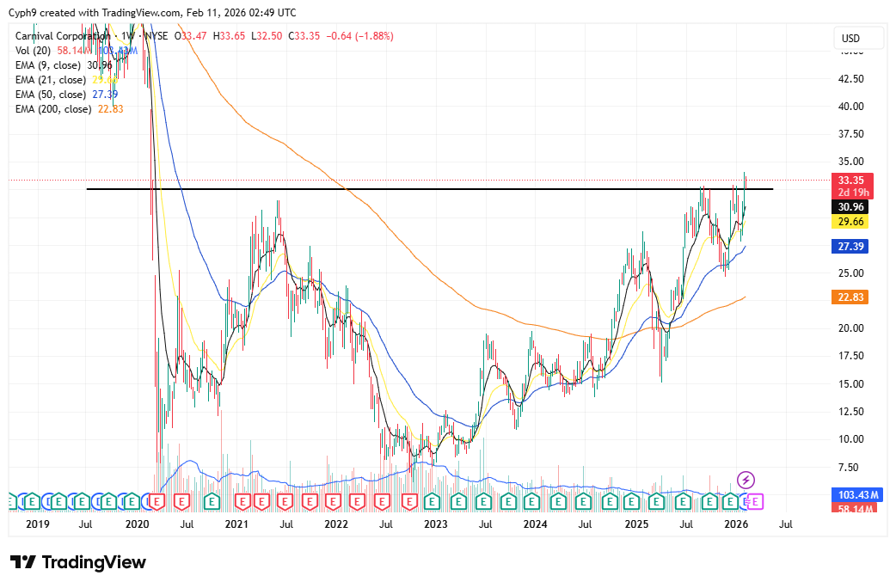The height and width of the screenshot is (588, 896).
Task: Click the TradingView logo at the bottom
Action: (x=78, y=562)
